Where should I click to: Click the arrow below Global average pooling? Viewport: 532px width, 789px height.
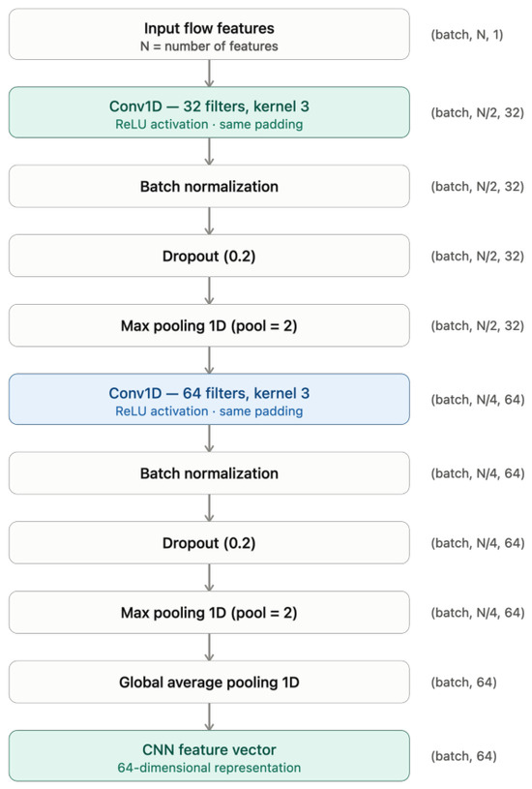click(209, 717)
